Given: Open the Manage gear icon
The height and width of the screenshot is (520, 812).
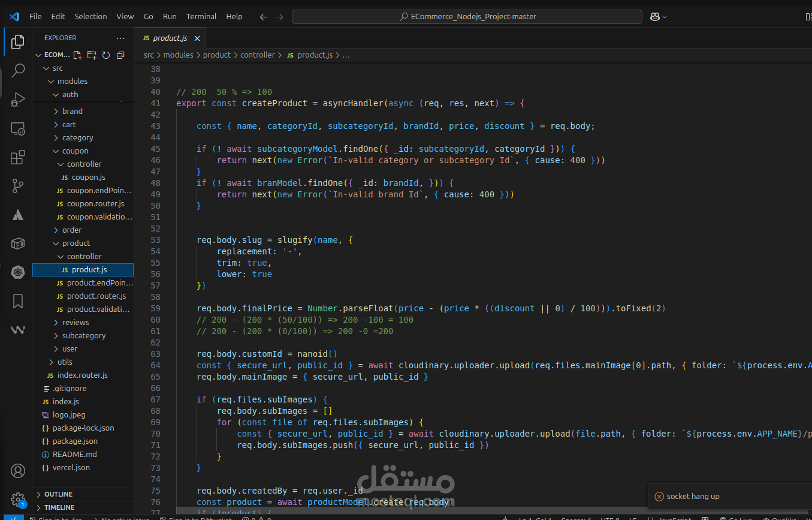Looking at the screenshot, I should click(x=18, y=499).
